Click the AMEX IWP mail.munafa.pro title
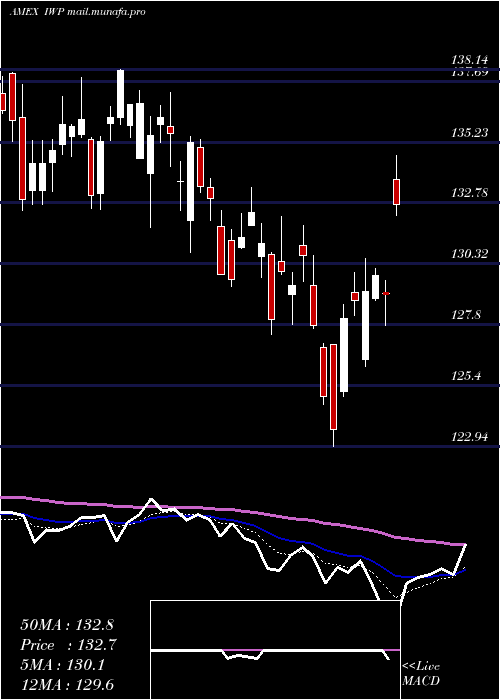 pyautogui.click(x=77, y=12)
